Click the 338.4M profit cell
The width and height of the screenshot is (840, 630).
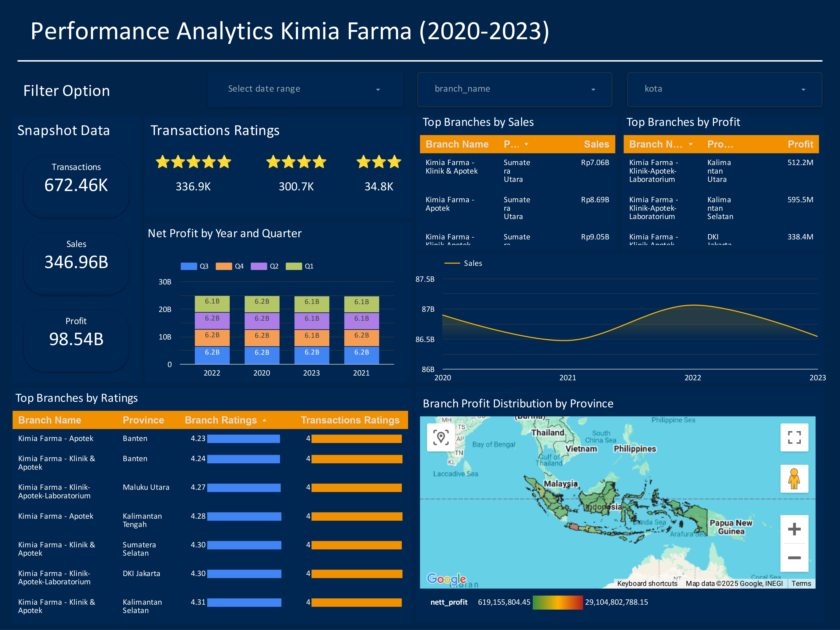(x=800, y=237)
